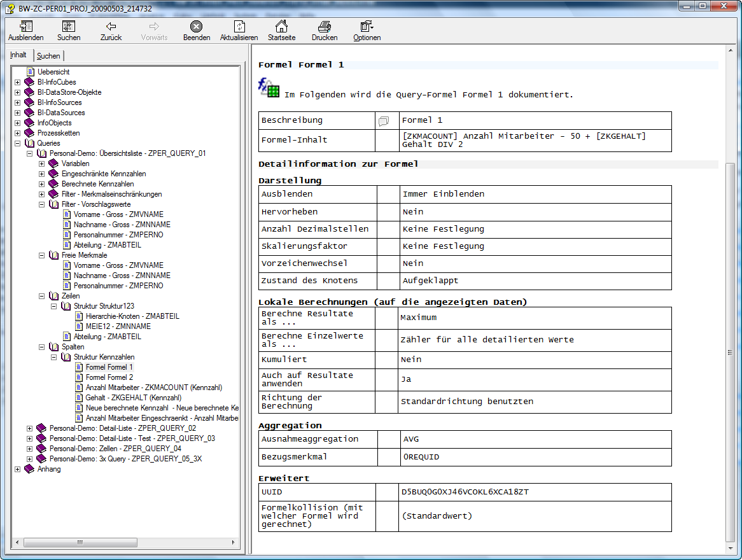Select the Inhalt tab
The image size is (742, 560).
18,55
